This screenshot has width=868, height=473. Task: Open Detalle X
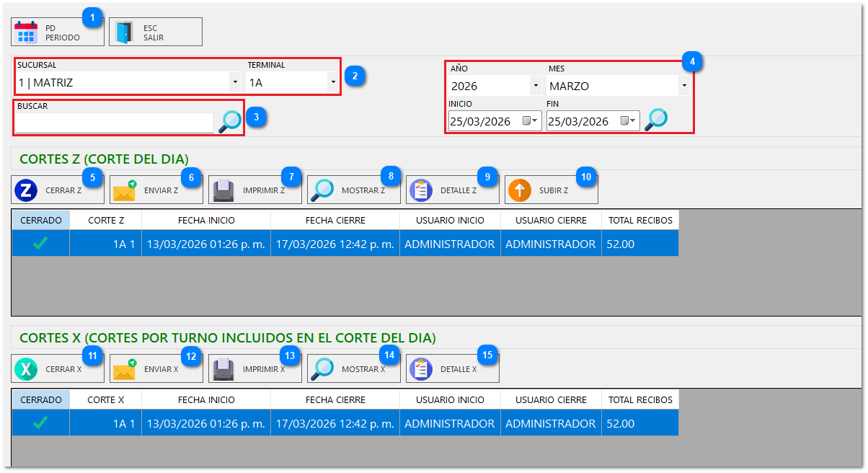point(452,368)
